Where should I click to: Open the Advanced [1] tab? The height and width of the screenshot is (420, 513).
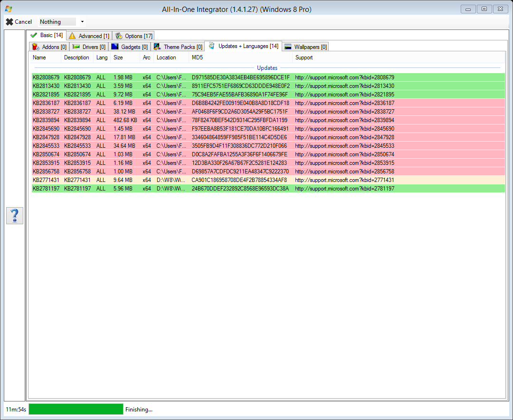tap(89, 36)
